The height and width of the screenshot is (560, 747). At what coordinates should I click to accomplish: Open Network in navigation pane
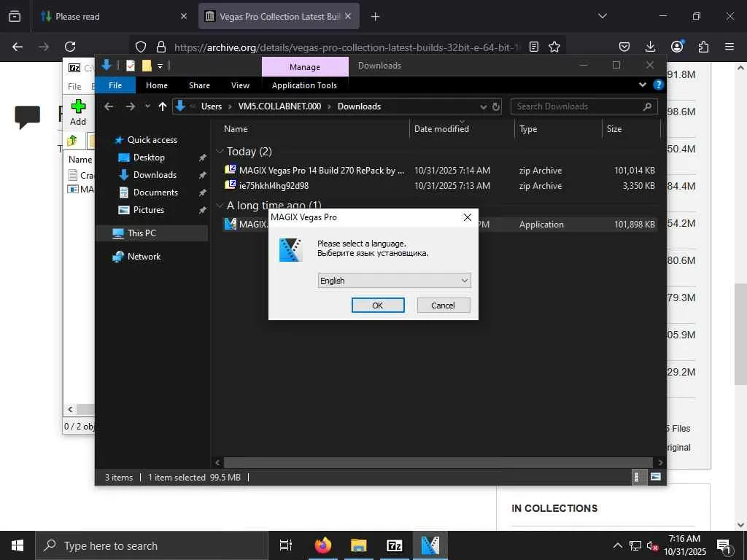click(144, 256)
